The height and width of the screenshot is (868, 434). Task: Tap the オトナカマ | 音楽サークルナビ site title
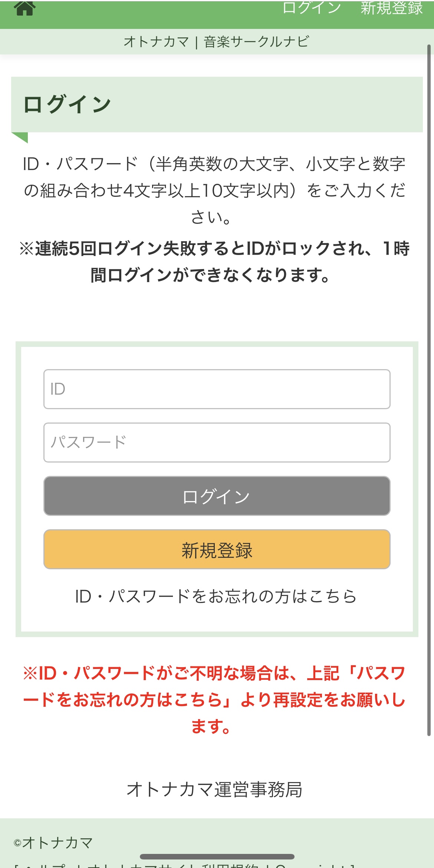tap(216, 42)
